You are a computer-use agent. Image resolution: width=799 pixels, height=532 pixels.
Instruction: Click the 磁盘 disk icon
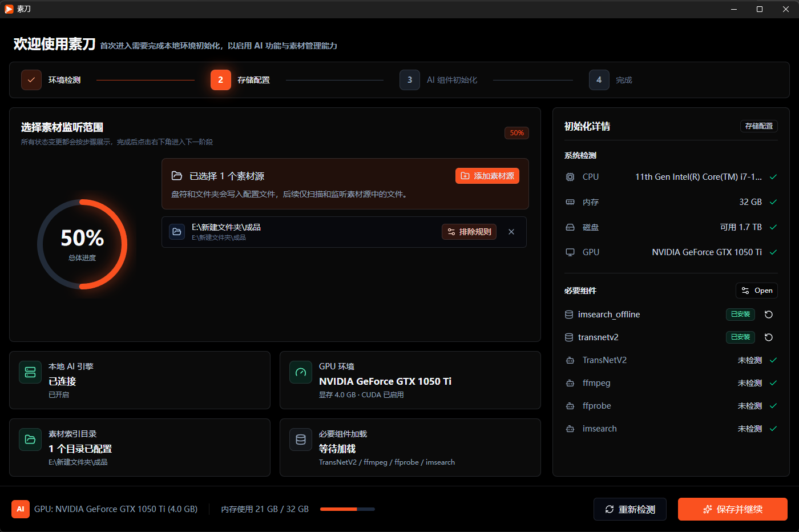(570, 227)
